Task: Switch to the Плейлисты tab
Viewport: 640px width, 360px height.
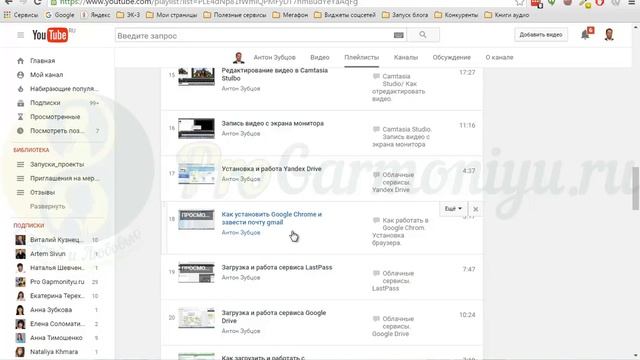Action: (362, 58)
